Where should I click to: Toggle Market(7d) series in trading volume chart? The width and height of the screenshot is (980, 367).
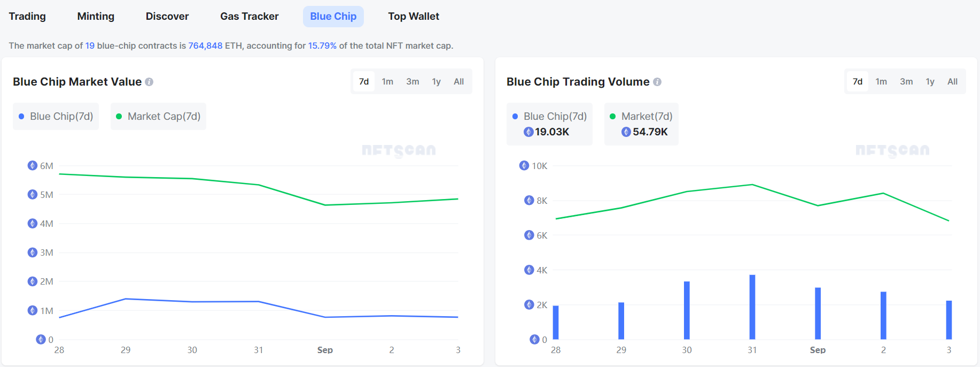641,117
